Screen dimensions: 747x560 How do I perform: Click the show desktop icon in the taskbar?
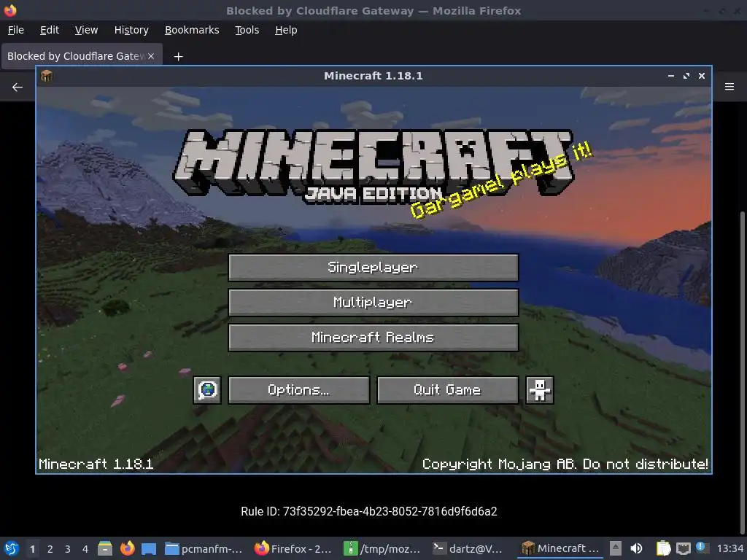click(x=149, y=548)
